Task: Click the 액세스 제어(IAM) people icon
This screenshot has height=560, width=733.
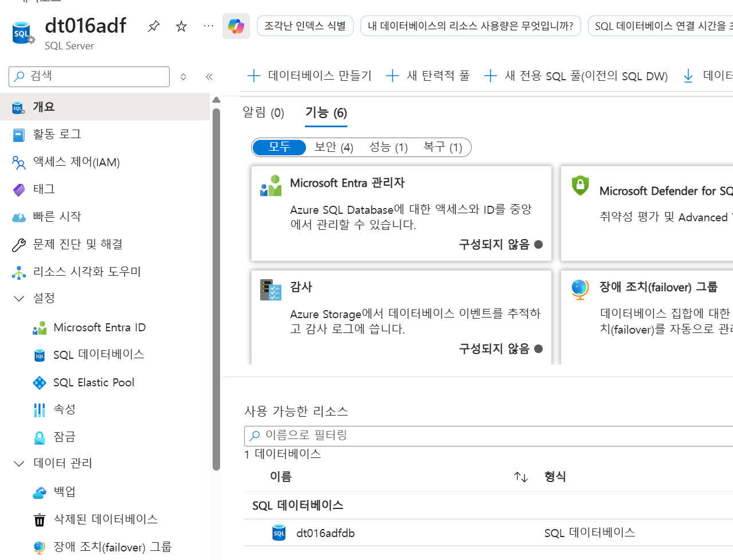Action: [19, 162]
